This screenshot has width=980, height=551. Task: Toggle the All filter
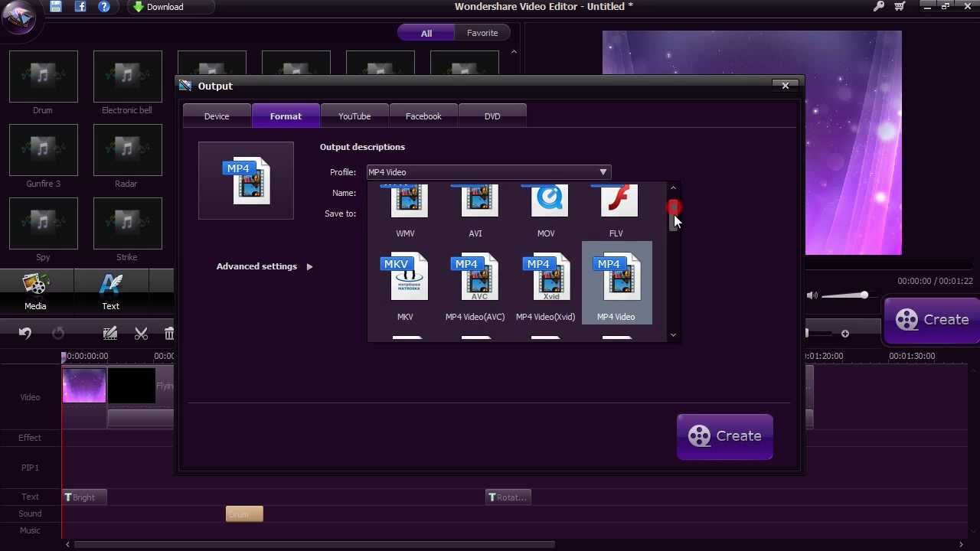click(x=426, y=33)
